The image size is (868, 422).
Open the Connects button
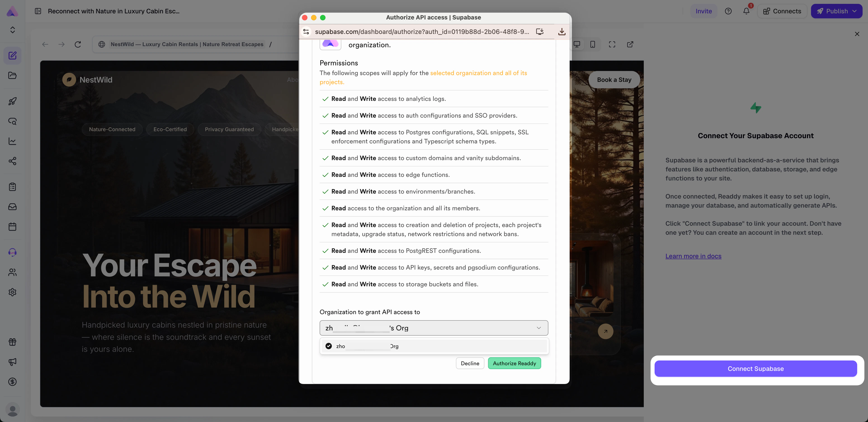tap(782, 11)
